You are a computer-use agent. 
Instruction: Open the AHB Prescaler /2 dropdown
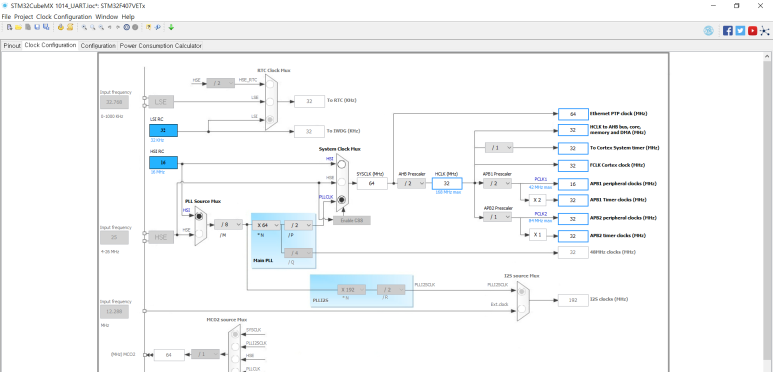(412, 183)
